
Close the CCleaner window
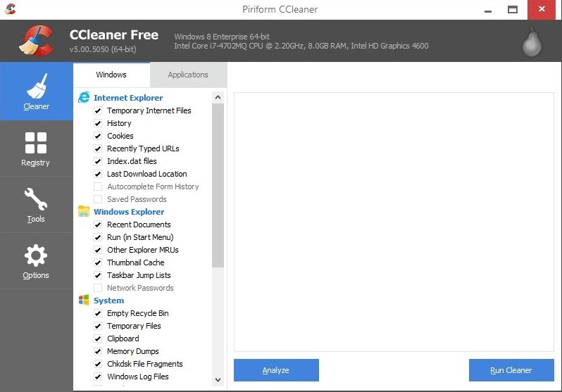[x=542, y=9]
